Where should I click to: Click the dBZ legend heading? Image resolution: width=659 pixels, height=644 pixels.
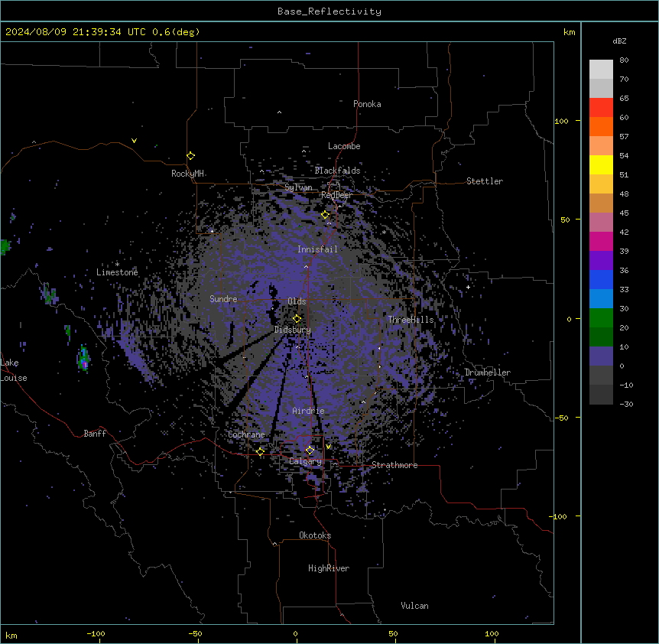pos(619,41)
